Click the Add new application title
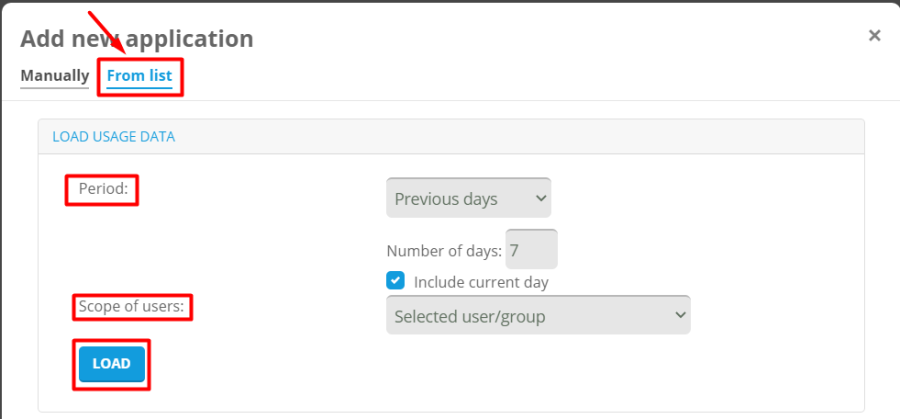This screenshot has height=419, width=900. coord(137,39)
